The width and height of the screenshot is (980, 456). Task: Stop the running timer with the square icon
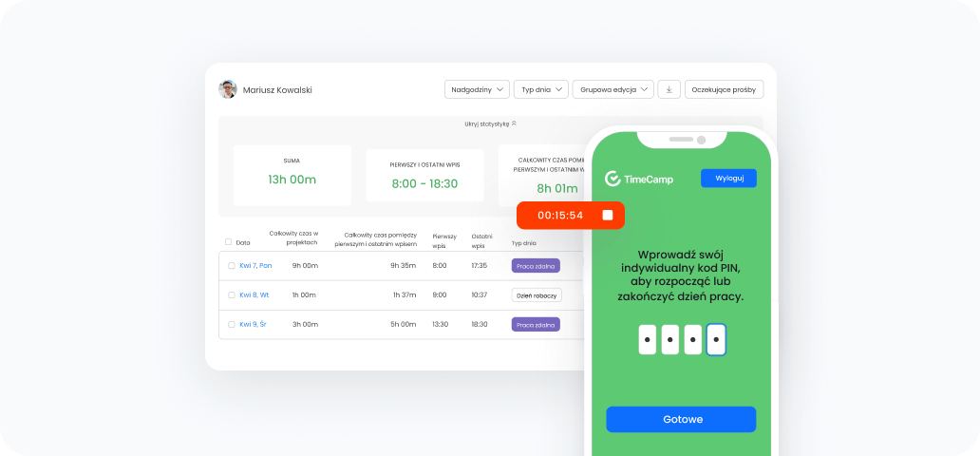[x=608, y=216]
